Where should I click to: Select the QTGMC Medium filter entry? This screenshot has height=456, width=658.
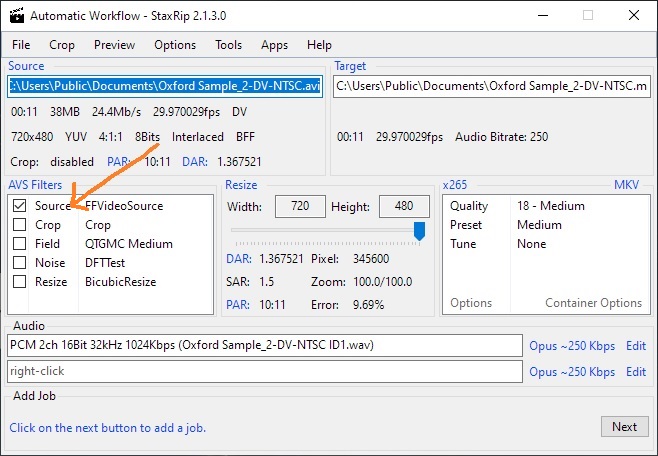coord(129,244)
